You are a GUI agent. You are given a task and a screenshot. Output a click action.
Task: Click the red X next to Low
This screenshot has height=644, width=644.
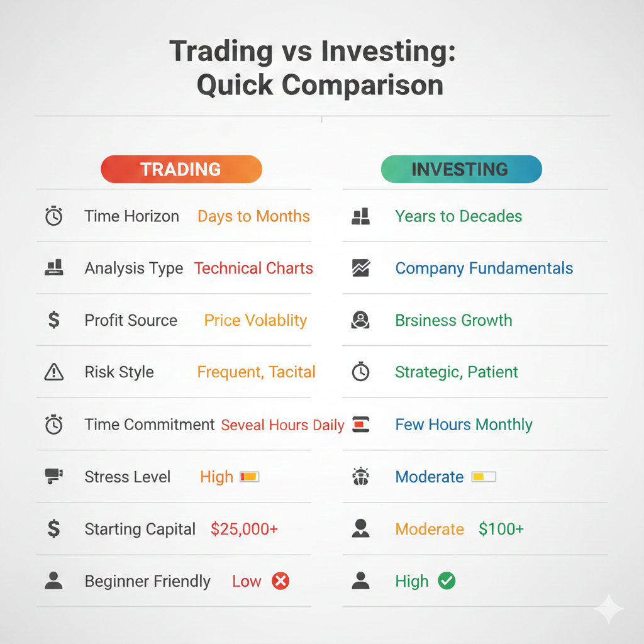coord(280,581)
